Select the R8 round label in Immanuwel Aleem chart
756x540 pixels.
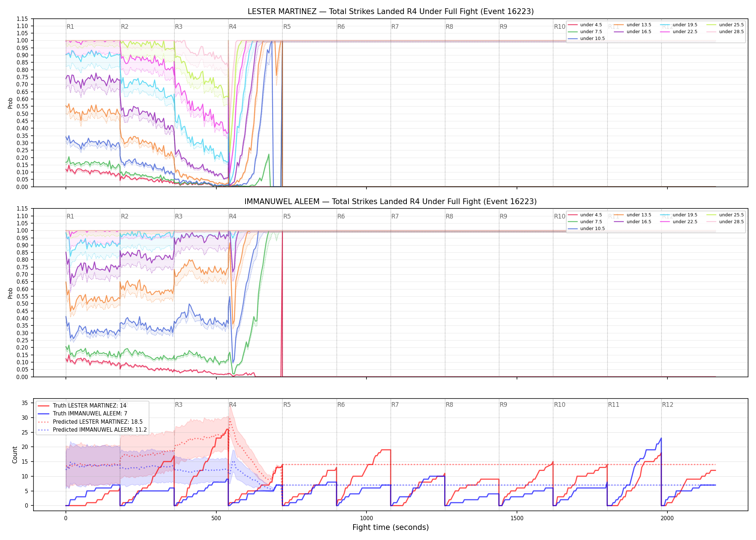coord(449,216)
